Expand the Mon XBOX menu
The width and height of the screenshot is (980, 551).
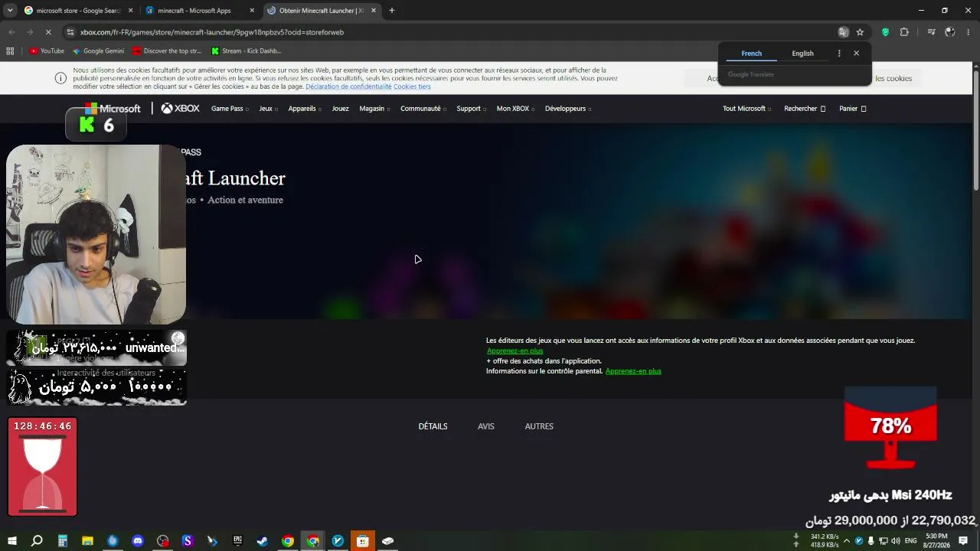(515, 109)
